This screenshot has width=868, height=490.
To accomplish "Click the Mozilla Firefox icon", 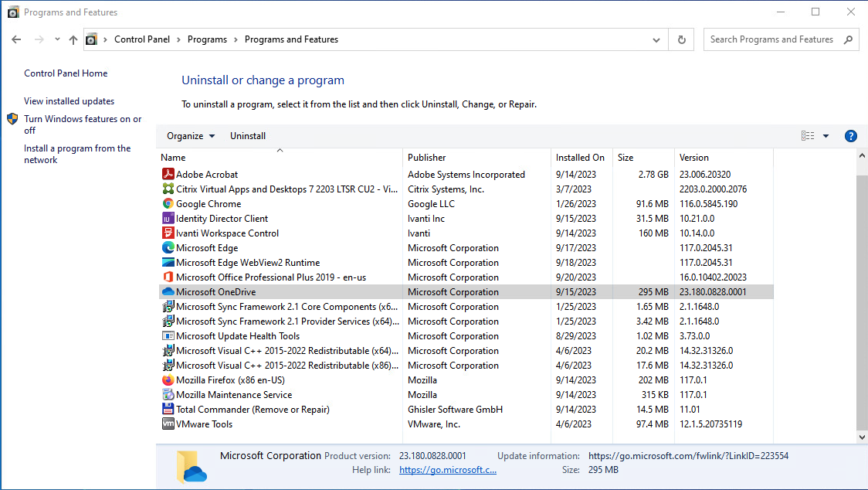I will [168, 379].
